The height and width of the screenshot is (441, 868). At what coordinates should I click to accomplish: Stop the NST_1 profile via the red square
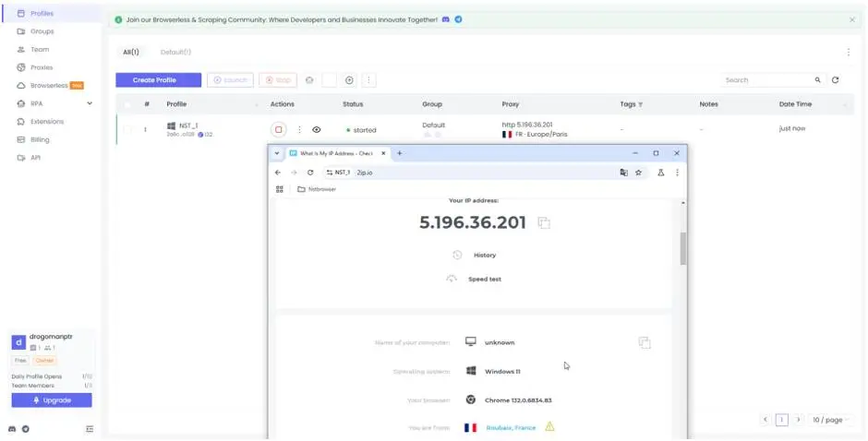tap(279, 129)
